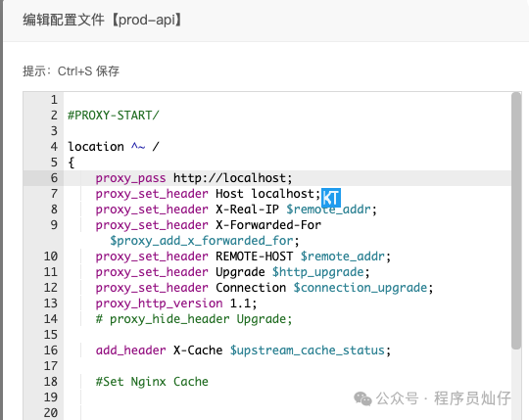Click the $proxy_add_x_forwarded_for variable
Image resolution: width=529 pixels, height=420 pixels.
pos(204,241)
